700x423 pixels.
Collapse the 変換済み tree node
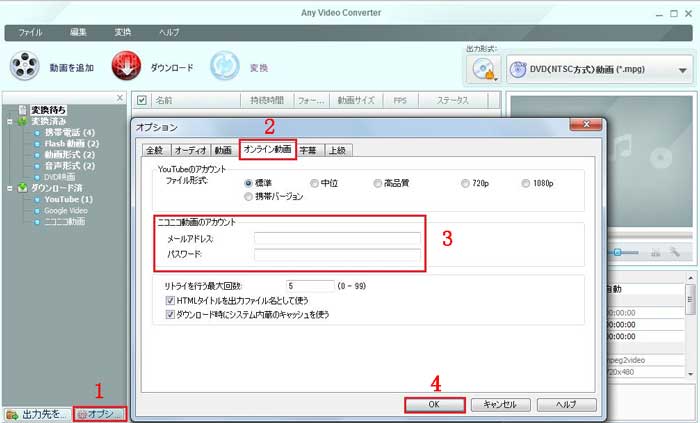10,121
